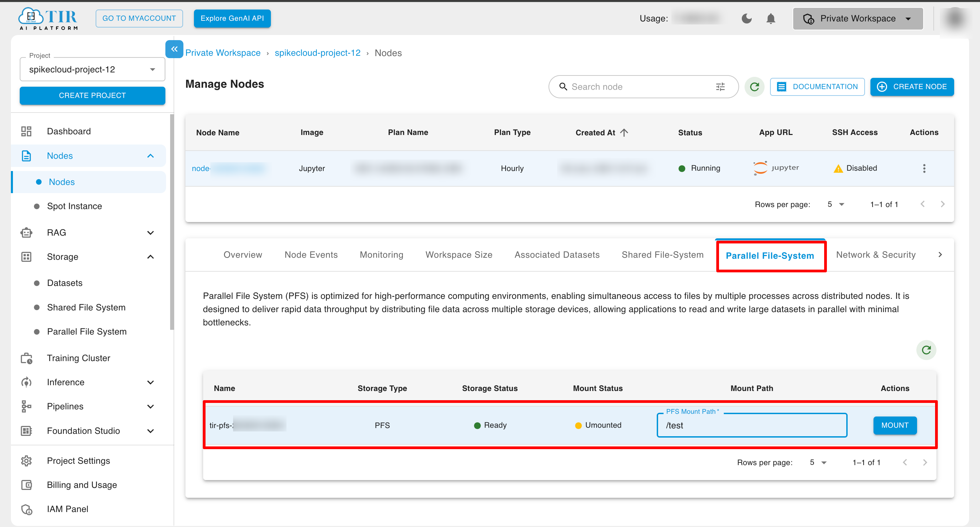Image resolution: width=980 pixels, height=527 pixels.
Task: Click the TIR AI Platform logo
Action: point(48,18)
